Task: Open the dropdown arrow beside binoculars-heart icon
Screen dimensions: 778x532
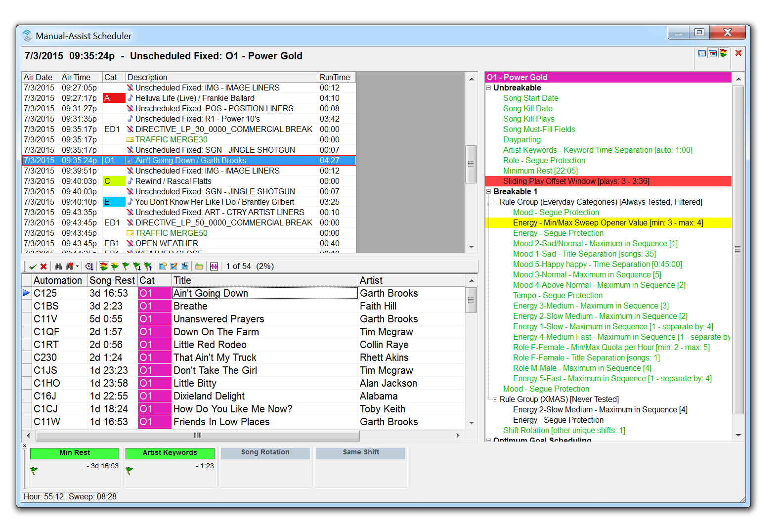Action: coord(78,266)
